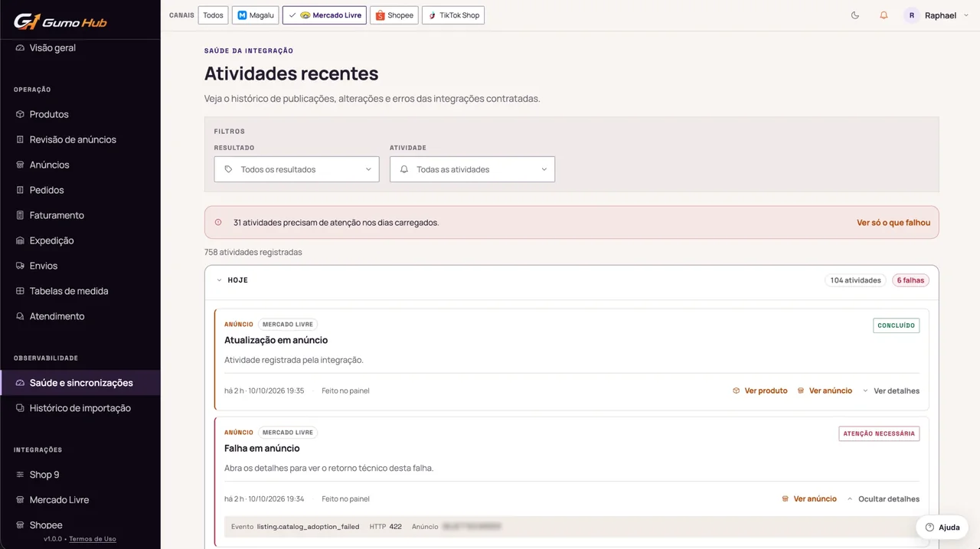980x549 pixels.
Task: Click Ver anúncio on Falha em anúncio card
Action: tap(809, 498)
